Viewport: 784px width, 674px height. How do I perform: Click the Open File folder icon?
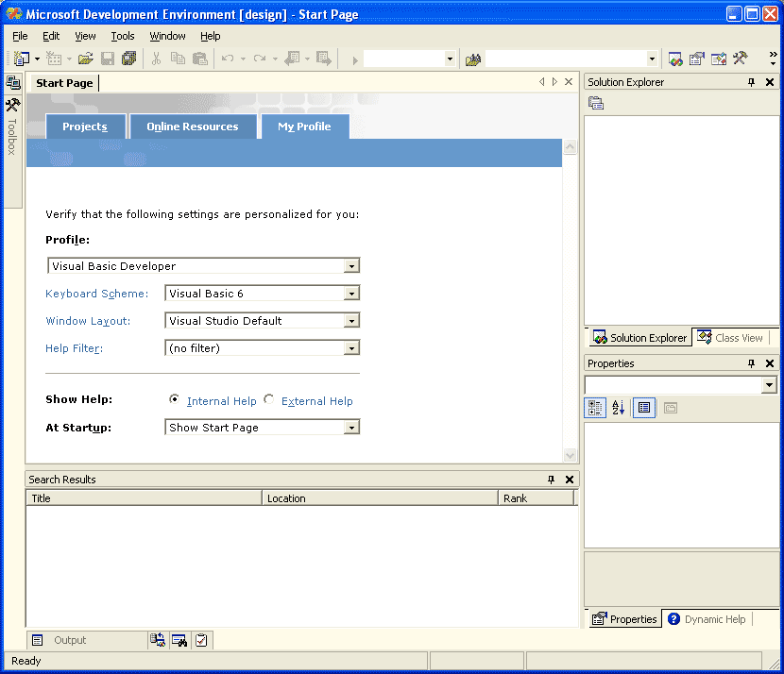[x=86, y=59]
